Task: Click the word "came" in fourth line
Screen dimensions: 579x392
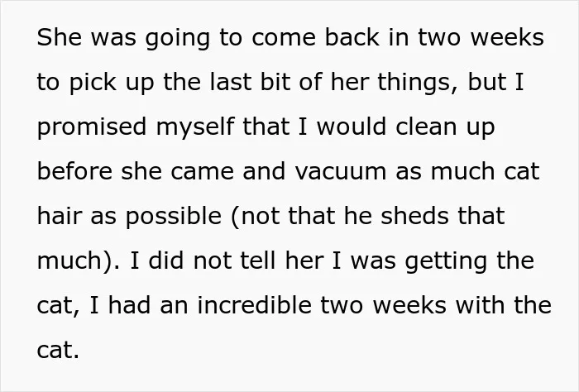Action: pos(202,171)
